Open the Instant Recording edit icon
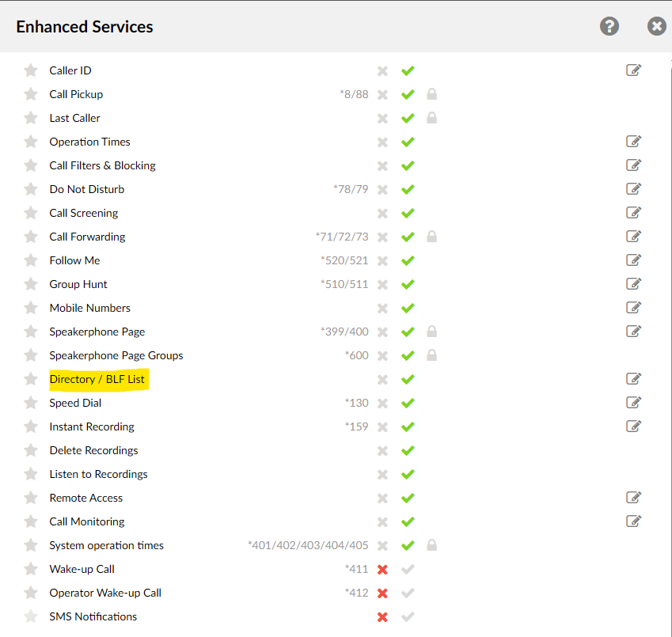This screenshot has width=672, height=637. 633,427
